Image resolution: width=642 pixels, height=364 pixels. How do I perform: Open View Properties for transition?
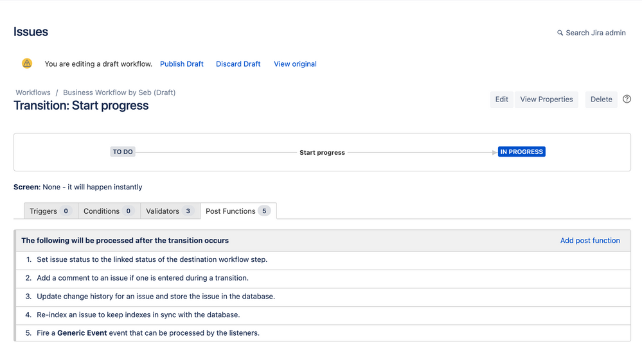tap(546, 100)
